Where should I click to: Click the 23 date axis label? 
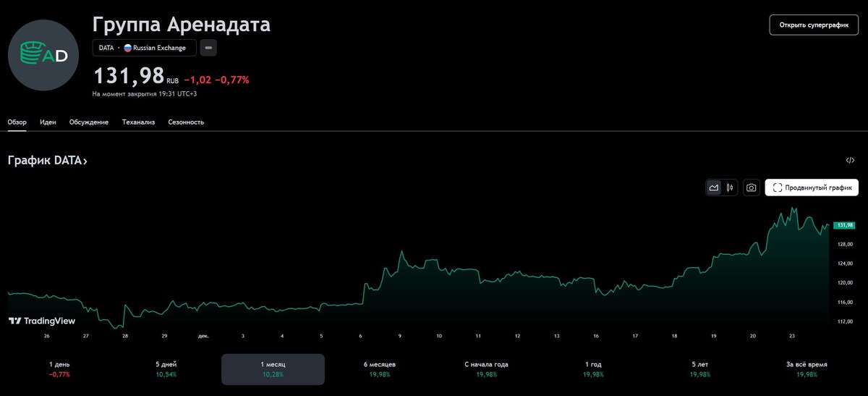click(792, 336)
